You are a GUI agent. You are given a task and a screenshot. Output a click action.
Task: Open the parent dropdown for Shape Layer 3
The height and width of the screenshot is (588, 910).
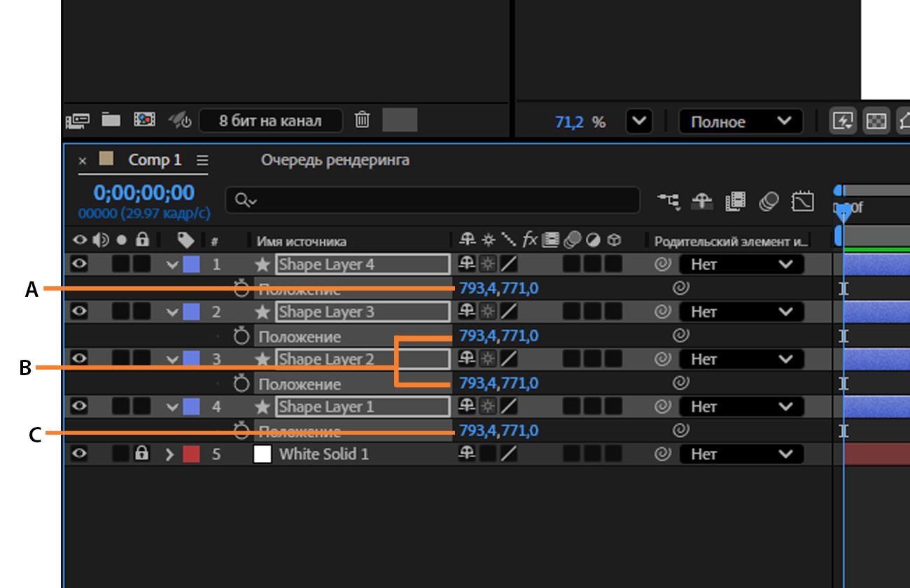(741, 312)
